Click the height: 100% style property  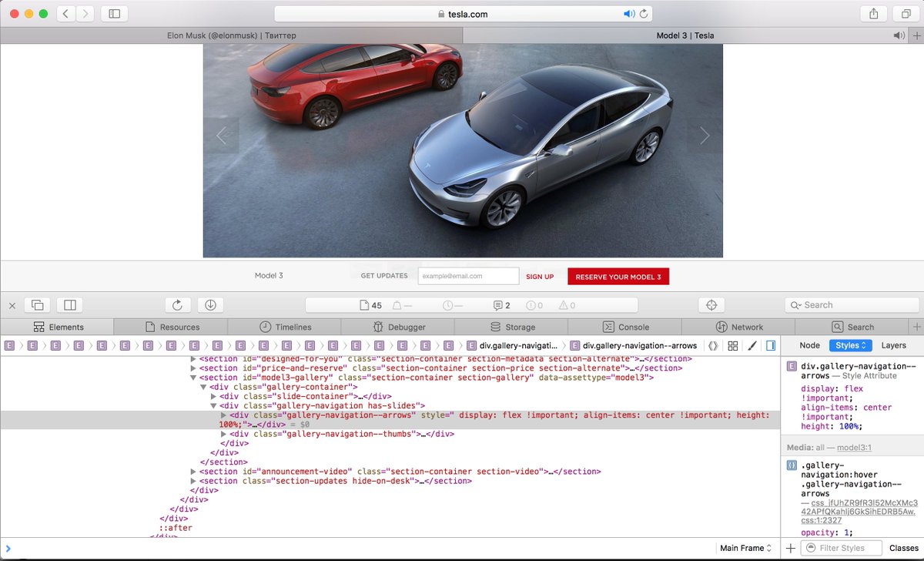(x=832, y=426)
